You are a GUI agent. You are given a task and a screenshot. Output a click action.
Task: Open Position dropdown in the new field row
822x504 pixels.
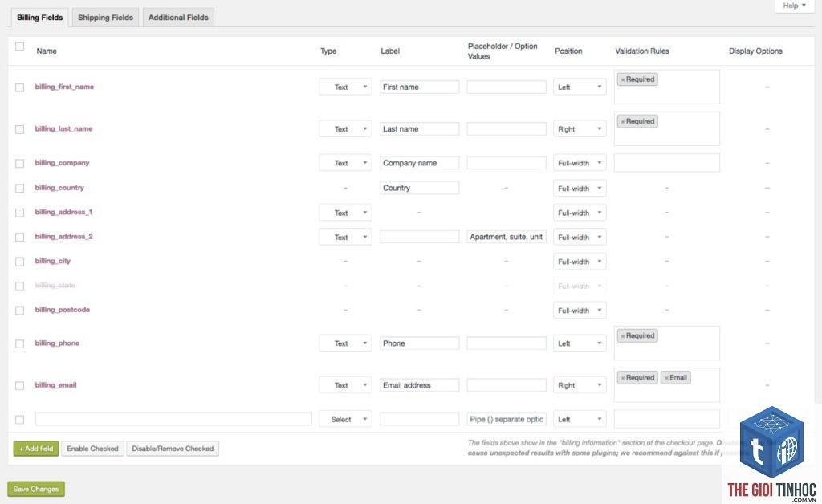[580, 419]
